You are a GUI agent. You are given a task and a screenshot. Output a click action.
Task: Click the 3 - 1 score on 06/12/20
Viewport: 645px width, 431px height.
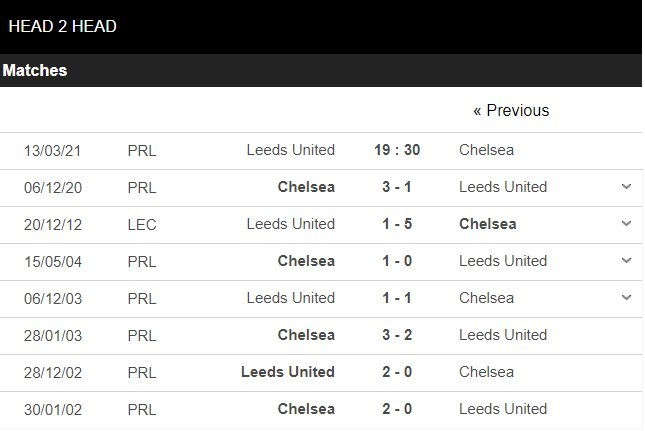(x=397, y=187)
